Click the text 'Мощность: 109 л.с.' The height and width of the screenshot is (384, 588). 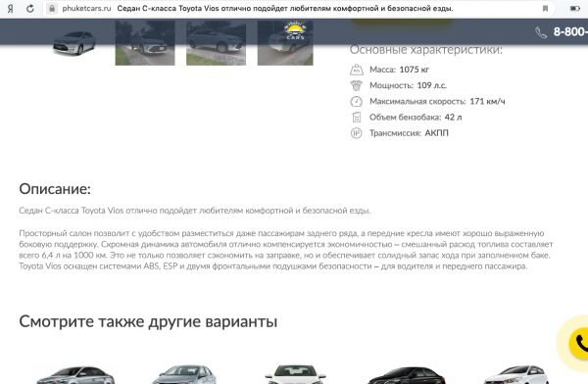[408, 85]
